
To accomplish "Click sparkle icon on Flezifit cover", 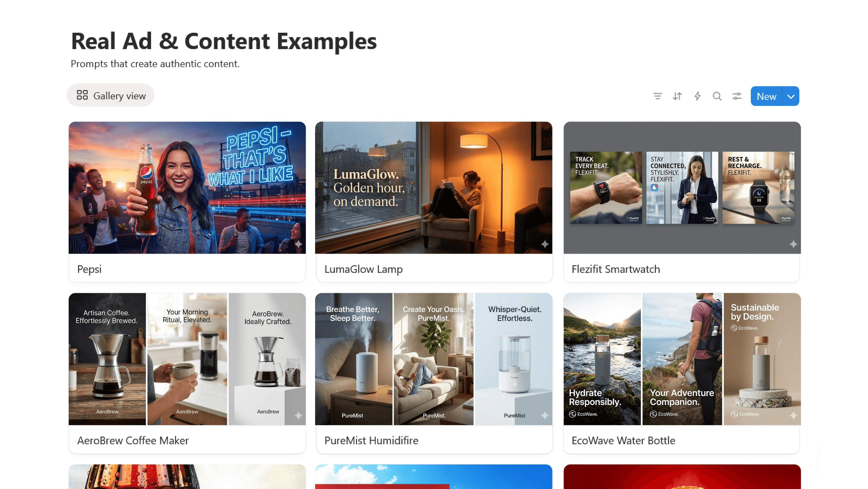I will point(793,244).
